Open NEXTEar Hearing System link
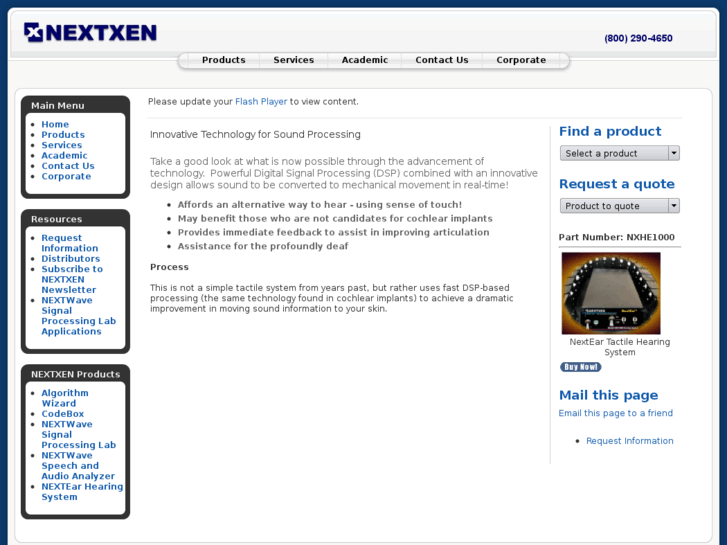Screen dimensions: 727x545 click(82, 492)
